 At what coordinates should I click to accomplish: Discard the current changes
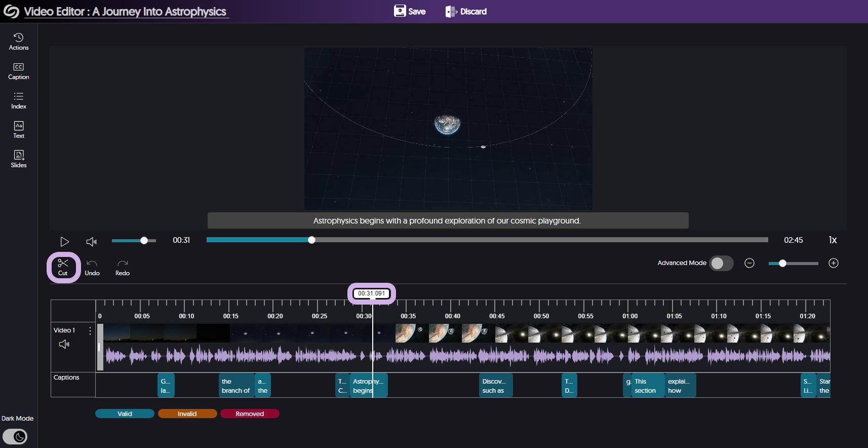(466, 11)
